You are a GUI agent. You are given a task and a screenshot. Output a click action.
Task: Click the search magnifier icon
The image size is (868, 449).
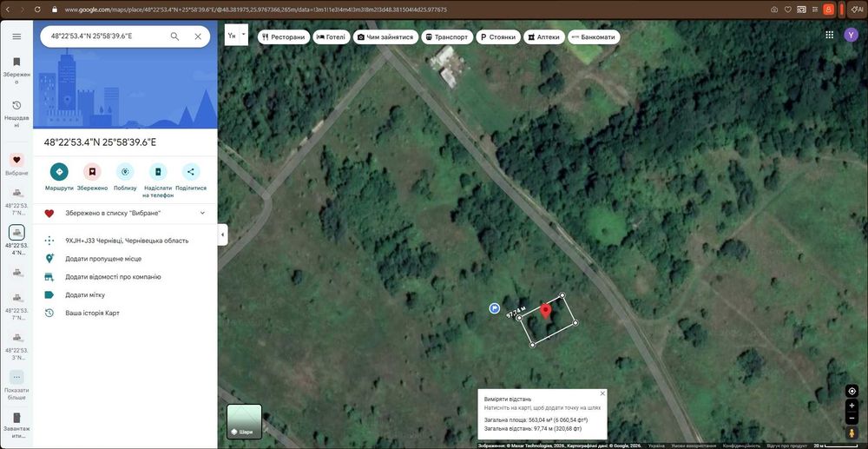pyautogui.click(x=174, y=36)
